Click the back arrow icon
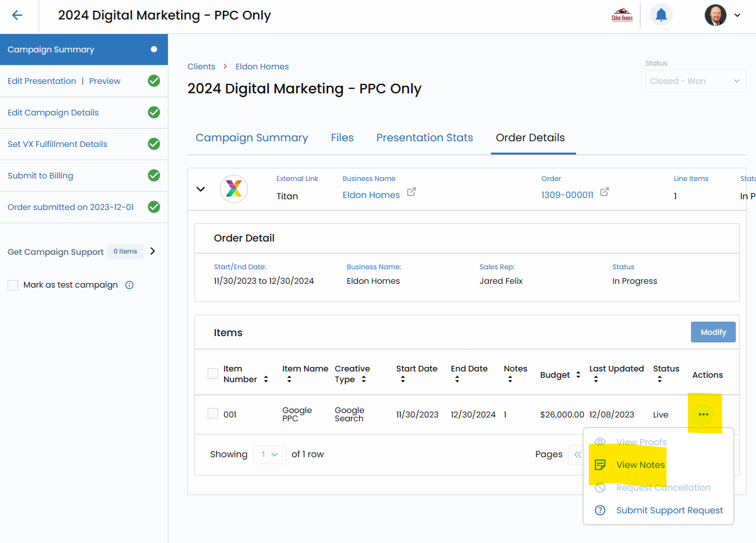 point(17,16)
